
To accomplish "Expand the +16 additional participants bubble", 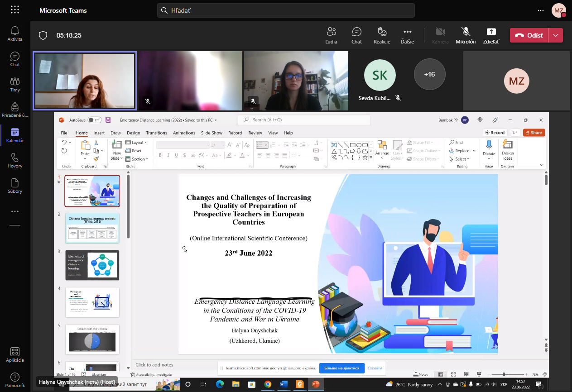I will click(x=429, y=74).
